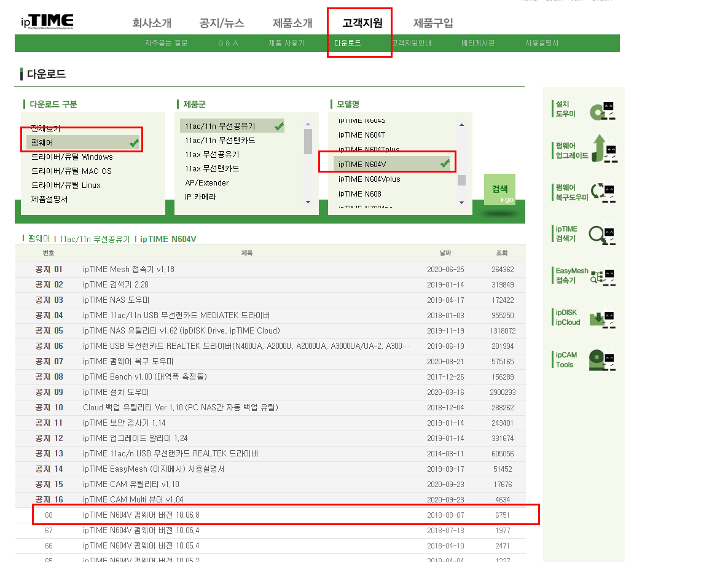Open ipTIME 검색기 2.28 post
Screen dimensions: 728x562
(115, 284)
